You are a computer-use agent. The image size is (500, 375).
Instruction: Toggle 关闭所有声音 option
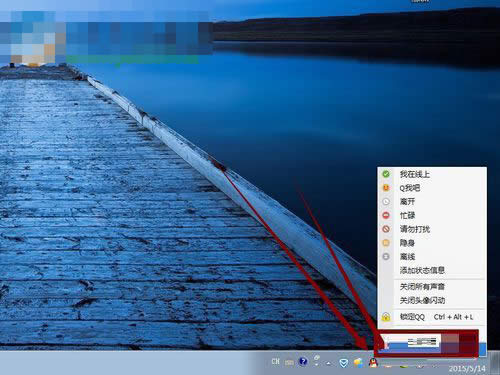(x=431, y=287)
